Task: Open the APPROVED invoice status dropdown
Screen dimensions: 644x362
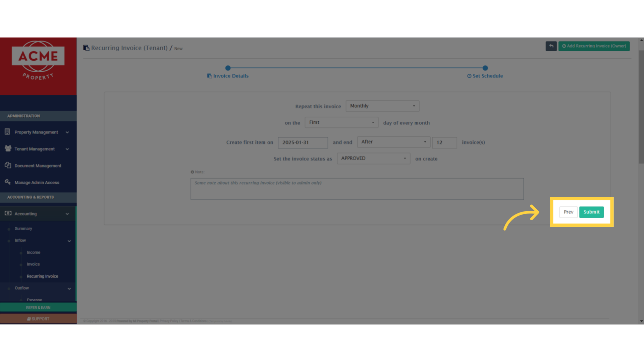Action: pyautogui.click(x=373, y=159)
